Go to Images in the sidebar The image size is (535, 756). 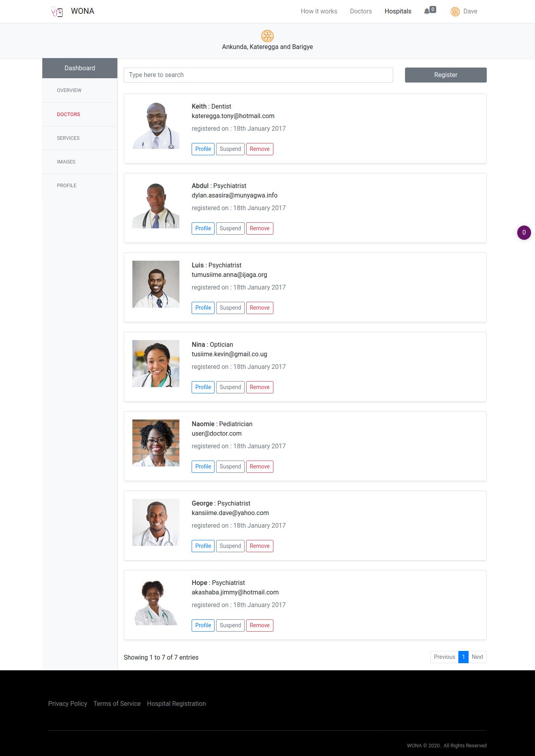66,162
